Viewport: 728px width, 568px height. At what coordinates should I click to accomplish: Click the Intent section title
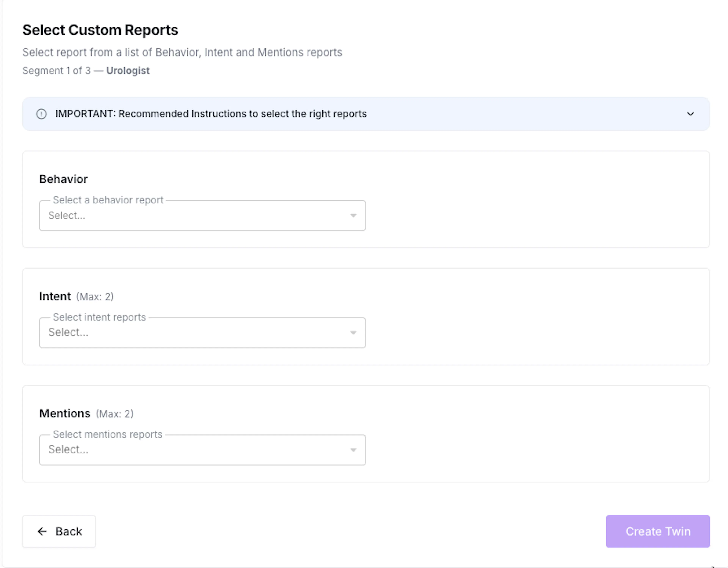tap(55, 296)
